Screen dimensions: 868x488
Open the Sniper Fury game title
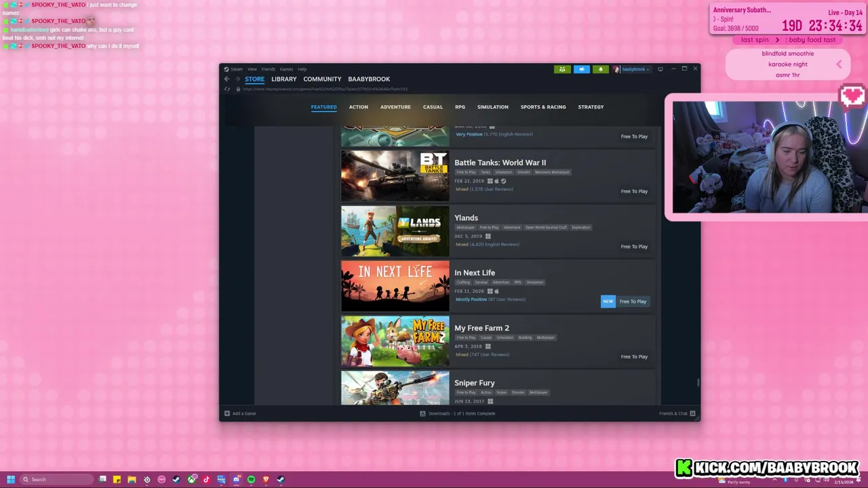pyautogui.click(x=474, y=383)
